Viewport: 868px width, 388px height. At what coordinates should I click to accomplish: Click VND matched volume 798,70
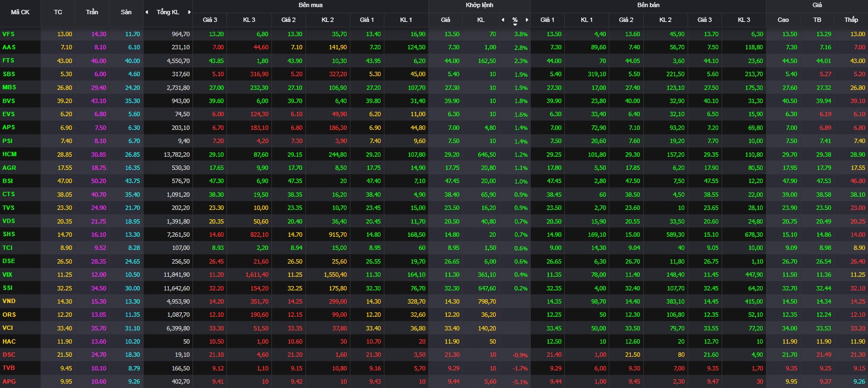point(487,301)
